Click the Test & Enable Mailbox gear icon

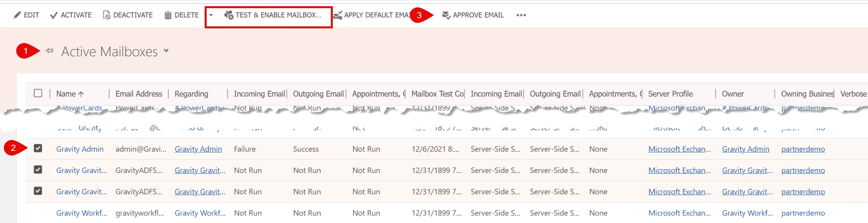229,15
